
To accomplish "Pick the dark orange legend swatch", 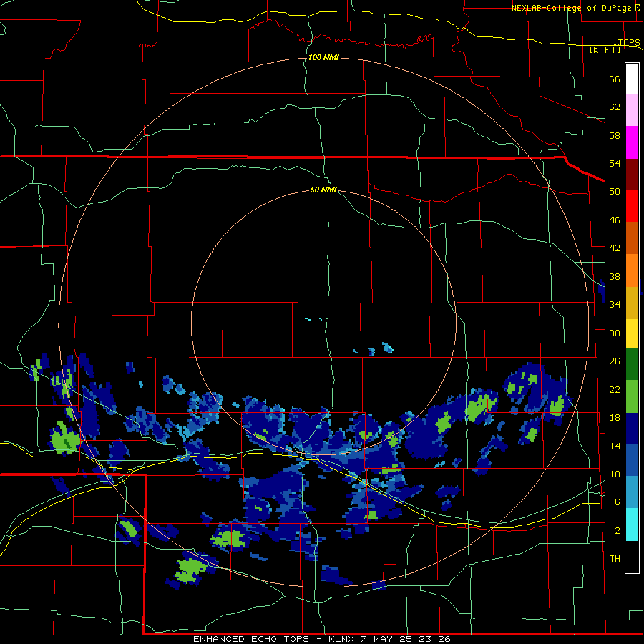I will click(x=632, y=238).
